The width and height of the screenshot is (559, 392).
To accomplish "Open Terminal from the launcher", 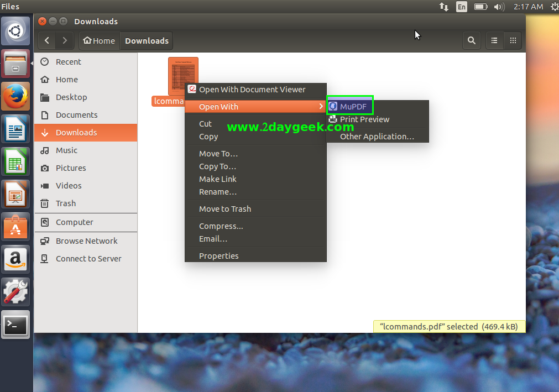I will click(x=15, y=326).
